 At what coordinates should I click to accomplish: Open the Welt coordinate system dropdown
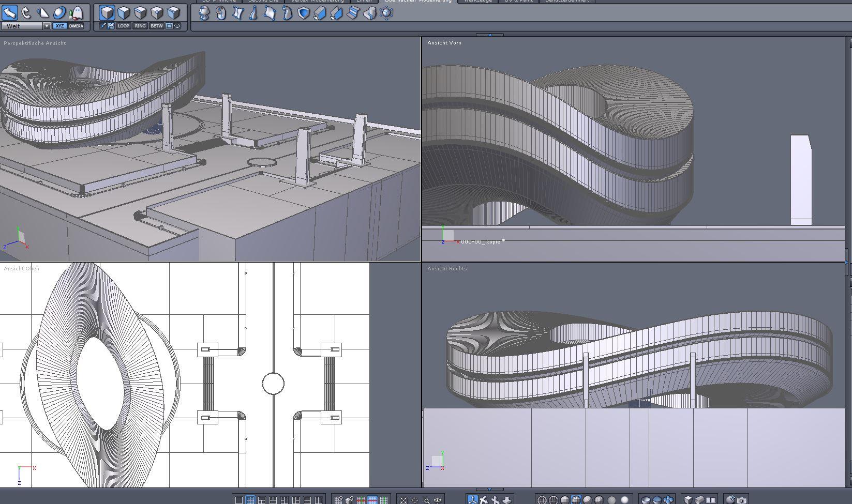pyautogui.click(x=46, y=26)
